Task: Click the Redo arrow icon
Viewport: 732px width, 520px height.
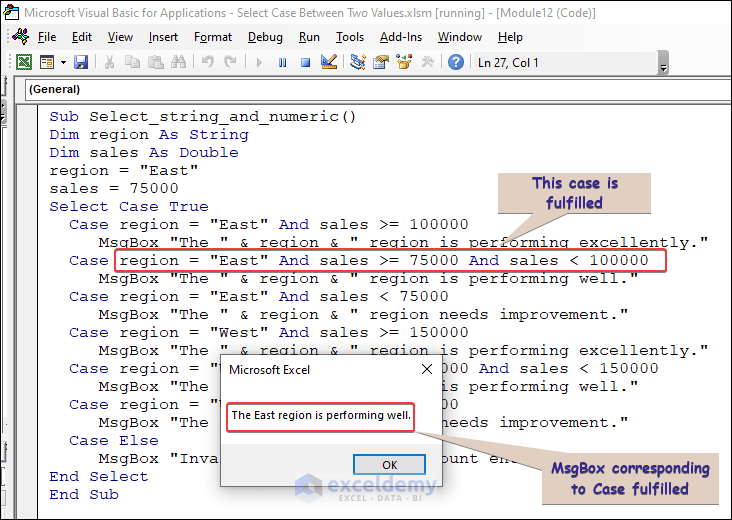Action: point(230,62)
